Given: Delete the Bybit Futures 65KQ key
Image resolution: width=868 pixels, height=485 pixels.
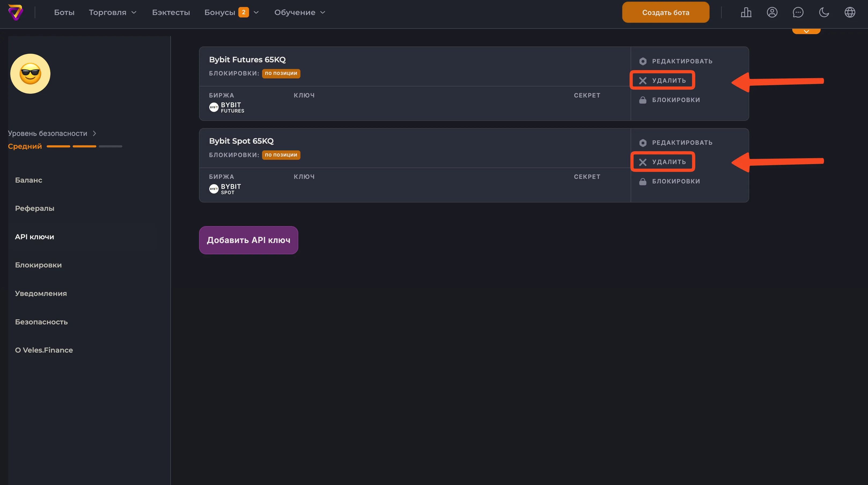Looking at the screenshot, I should pyautogui.click(x=663, y=80).
